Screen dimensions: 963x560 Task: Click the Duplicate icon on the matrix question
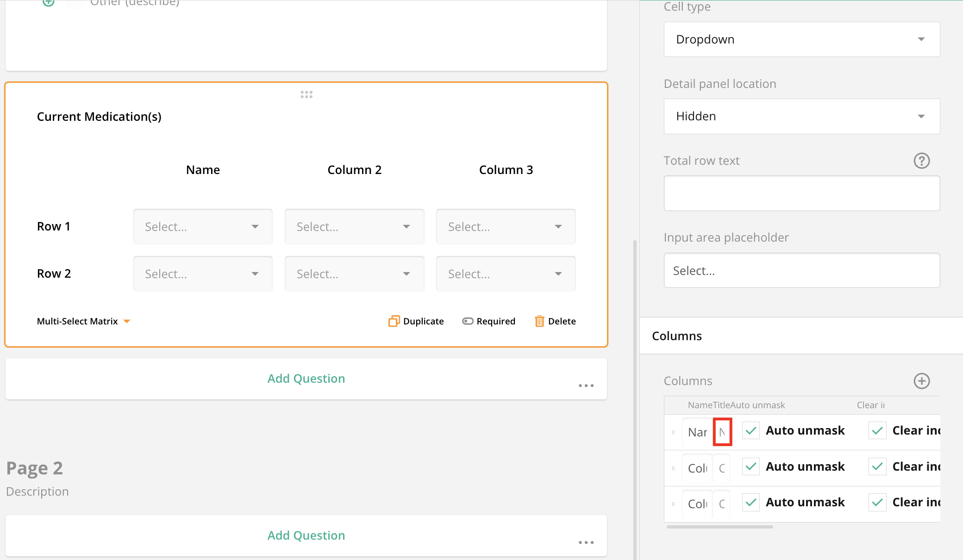click(x=394, y=321)
